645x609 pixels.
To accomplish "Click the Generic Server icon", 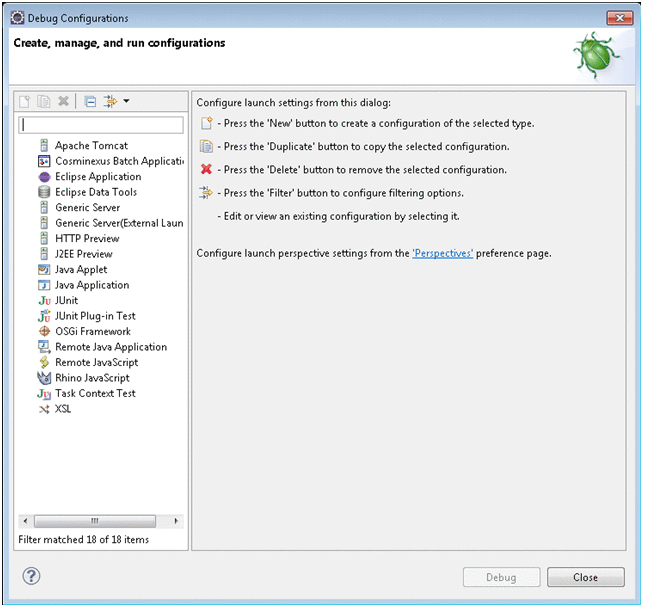I will click(44, 207).
